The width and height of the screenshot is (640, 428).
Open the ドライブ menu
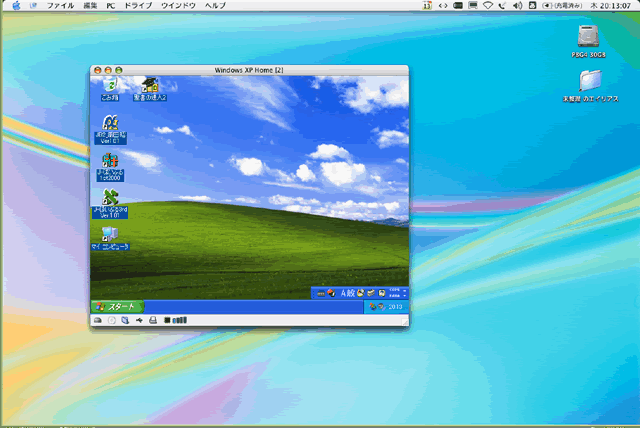(138, 6)
